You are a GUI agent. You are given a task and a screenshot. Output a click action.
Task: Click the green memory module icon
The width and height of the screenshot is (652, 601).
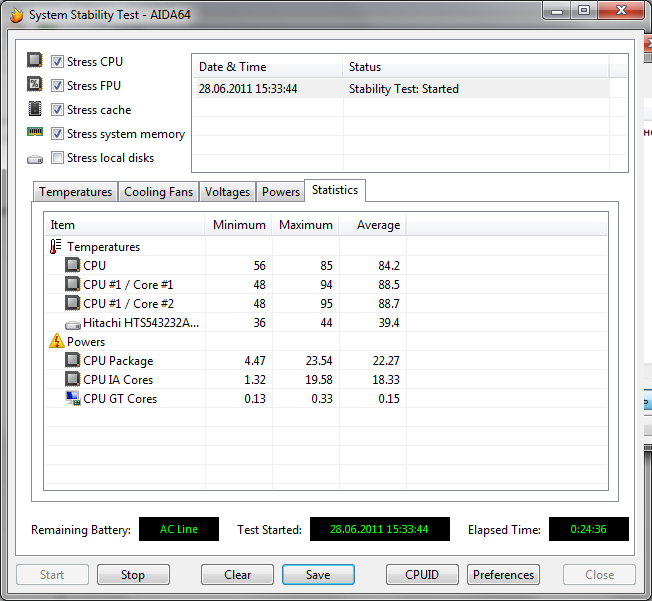click(35, 132)
